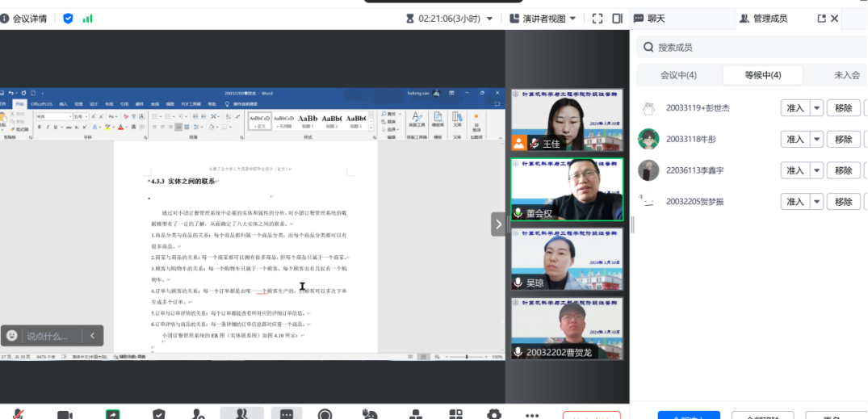Select the 董会权 video thumbnail
868x419 pixels.
(567, 187)
